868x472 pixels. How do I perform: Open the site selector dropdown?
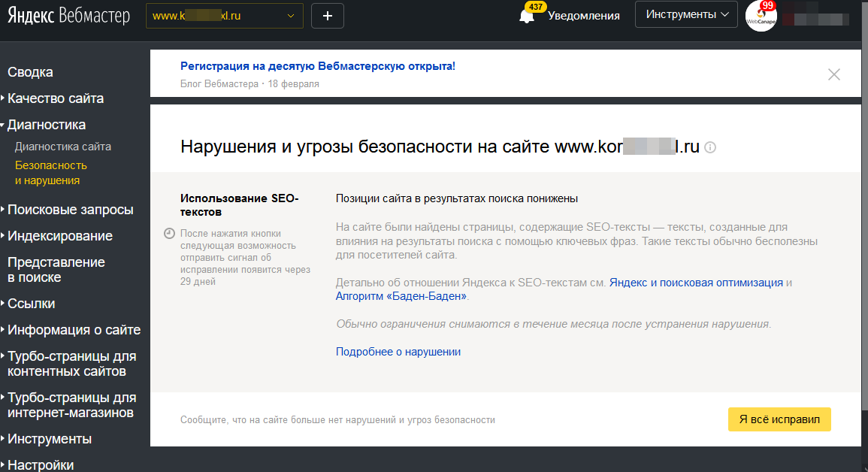pyautogui.click(x=224, y=16)
